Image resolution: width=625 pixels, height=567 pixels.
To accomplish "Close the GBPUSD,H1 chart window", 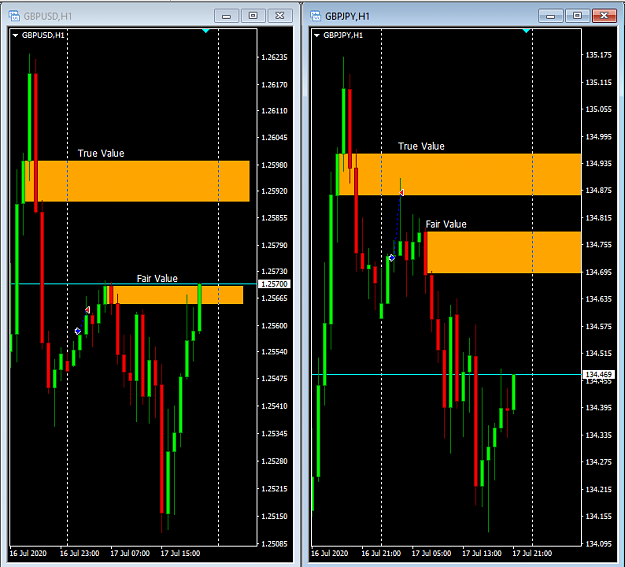I will (x=280, y=16).
